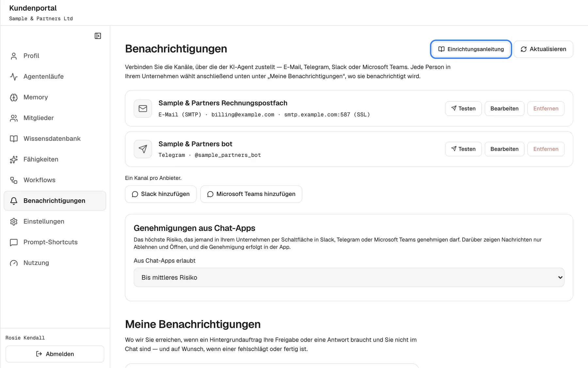
Task: Click the Memory brain icon
Action: [x=14, y=97]
